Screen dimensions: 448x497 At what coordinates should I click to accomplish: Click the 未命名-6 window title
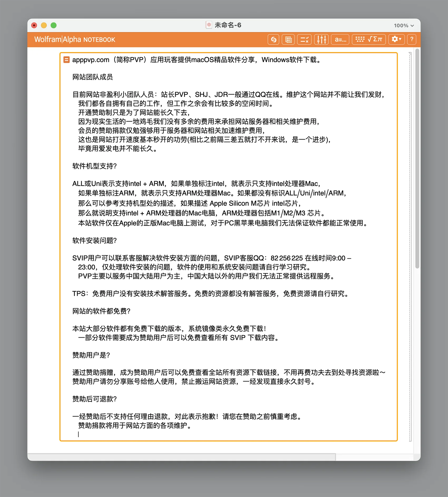(x=228, y=25)
